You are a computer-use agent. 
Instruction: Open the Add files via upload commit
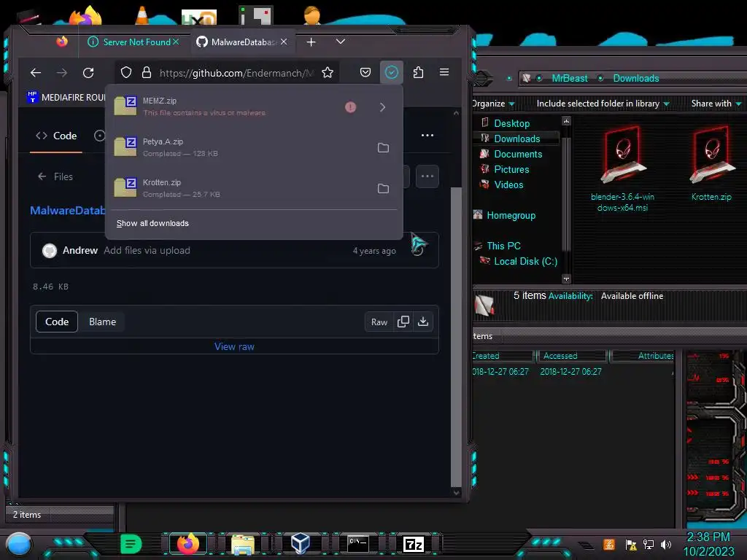(x=147, y=251)
